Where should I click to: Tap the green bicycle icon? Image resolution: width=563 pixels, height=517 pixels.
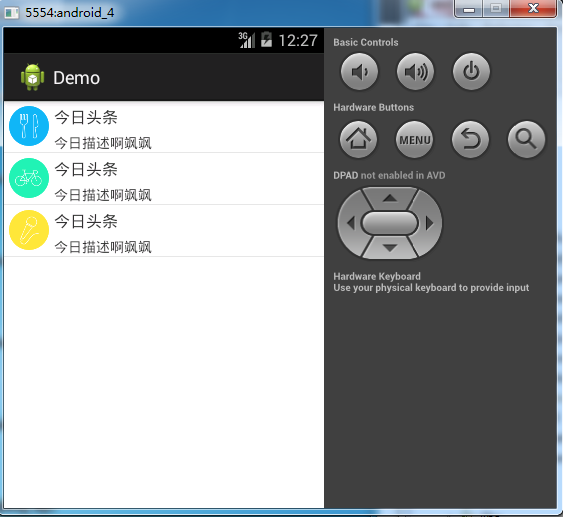click(29, 178)
